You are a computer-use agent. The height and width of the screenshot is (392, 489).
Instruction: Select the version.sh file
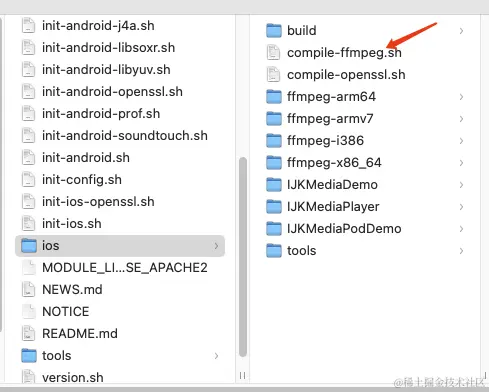click(73, 377)
